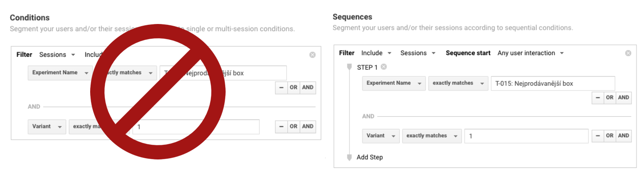Click minus button in Conditions Experiment Name row
This screenshot has height=191, width=644.
click(x=281, y=88)
